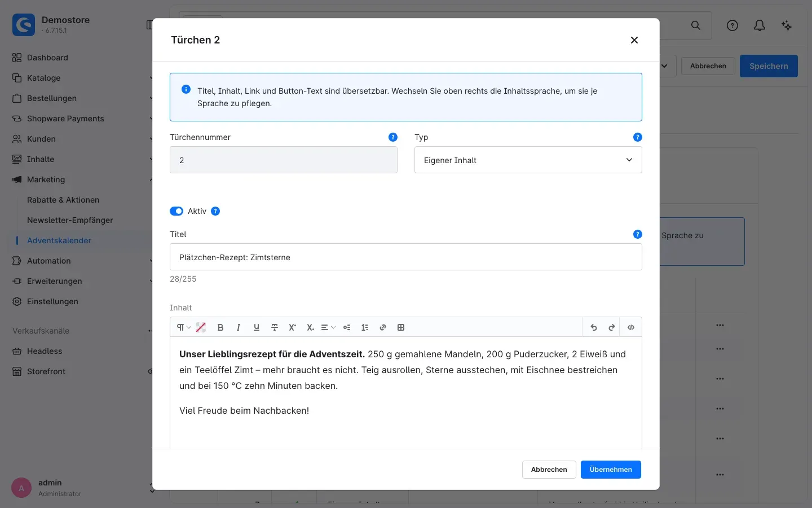Click Speichern in the background page
Screen dimensions: 812x508
pos(769,66)
